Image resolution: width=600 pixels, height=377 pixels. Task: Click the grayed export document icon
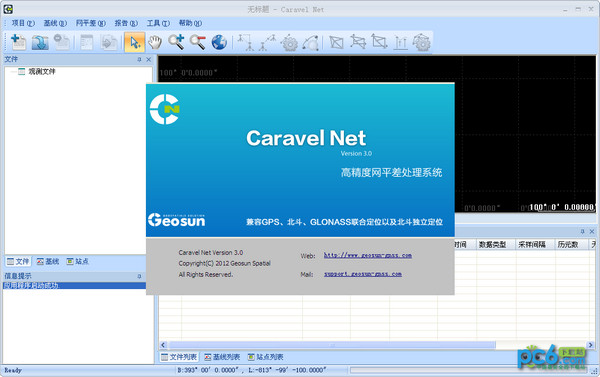click(109, 42)
